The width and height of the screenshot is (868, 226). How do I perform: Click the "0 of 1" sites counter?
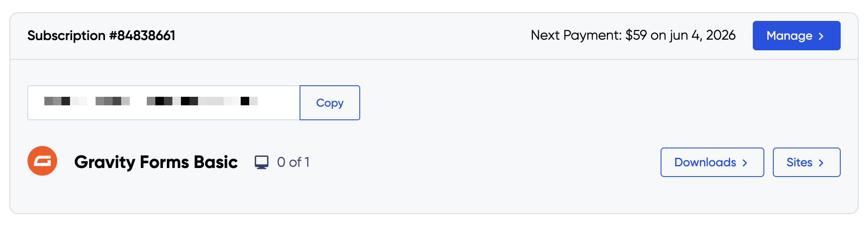[x=293, y=162]
